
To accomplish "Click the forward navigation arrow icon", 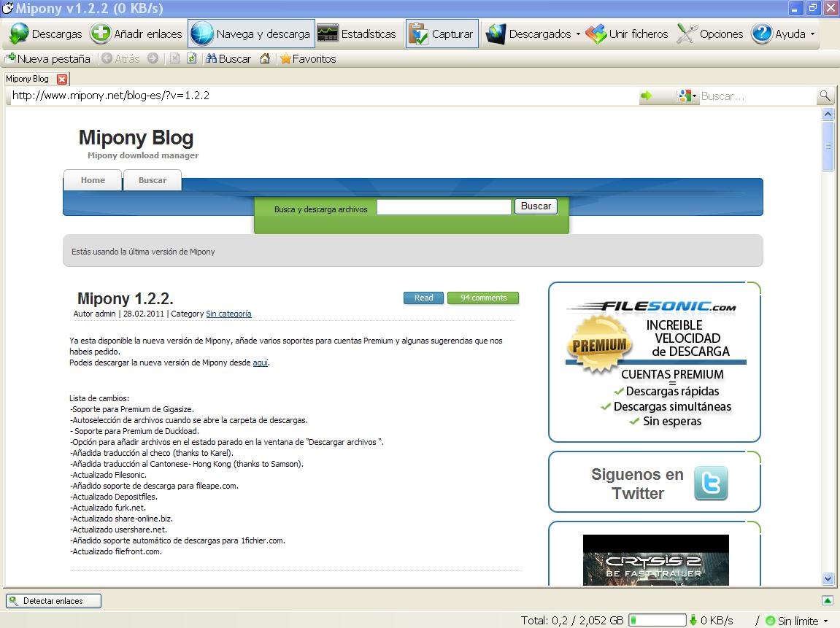I will point(153,58).
